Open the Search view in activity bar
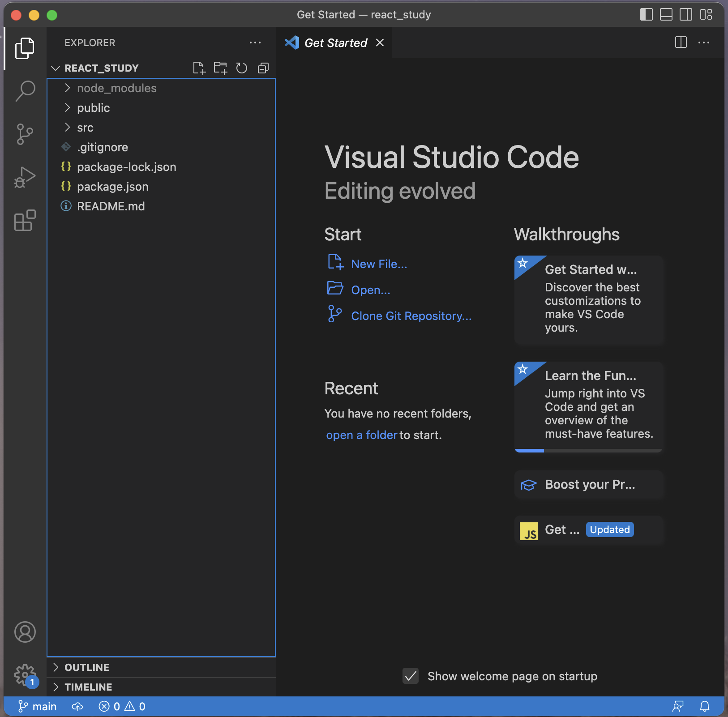728x717 pixels. point(25,91)
